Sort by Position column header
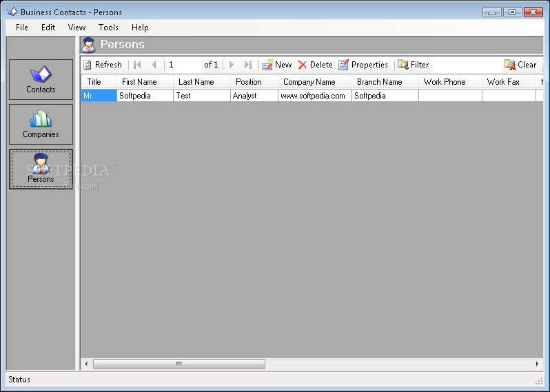Screen dimensions: 550x392 click(x=254, y=82)
